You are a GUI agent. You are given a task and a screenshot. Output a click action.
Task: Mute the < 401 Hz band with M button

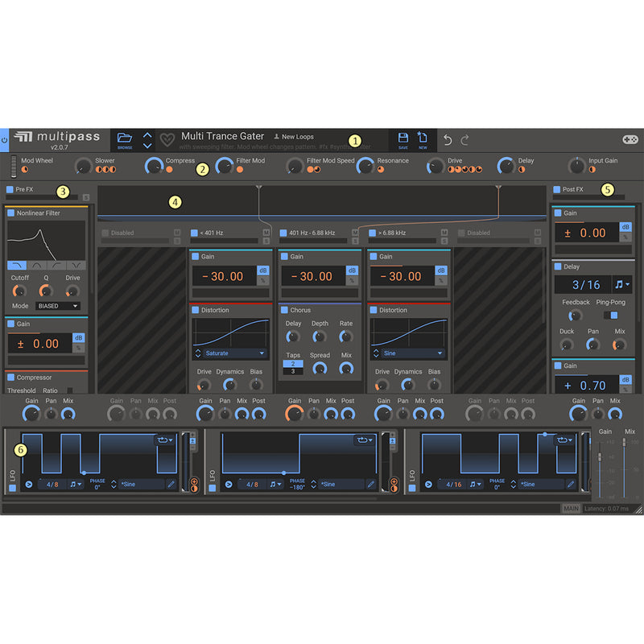point(266,233)
